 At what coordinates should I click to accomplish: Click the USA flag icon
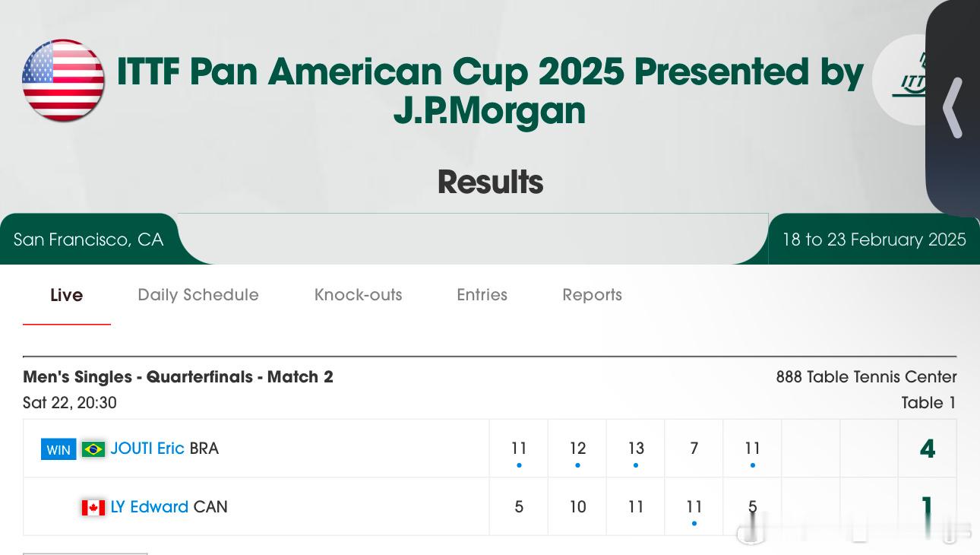pos(63,81)
